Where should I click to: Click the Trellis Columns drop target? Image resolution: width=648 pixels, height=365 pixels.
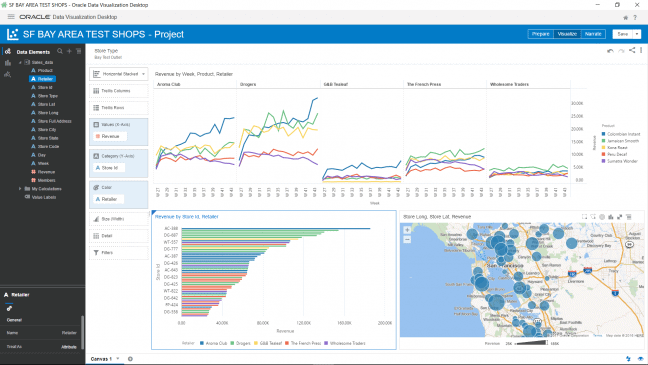(x=119, y=91)
